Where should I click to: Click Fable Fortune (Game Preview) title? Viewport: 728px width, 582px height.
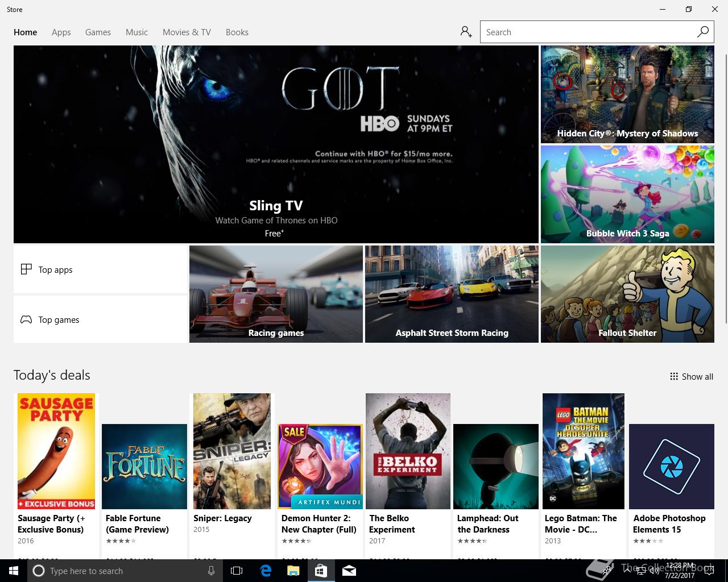click(137, 523)
